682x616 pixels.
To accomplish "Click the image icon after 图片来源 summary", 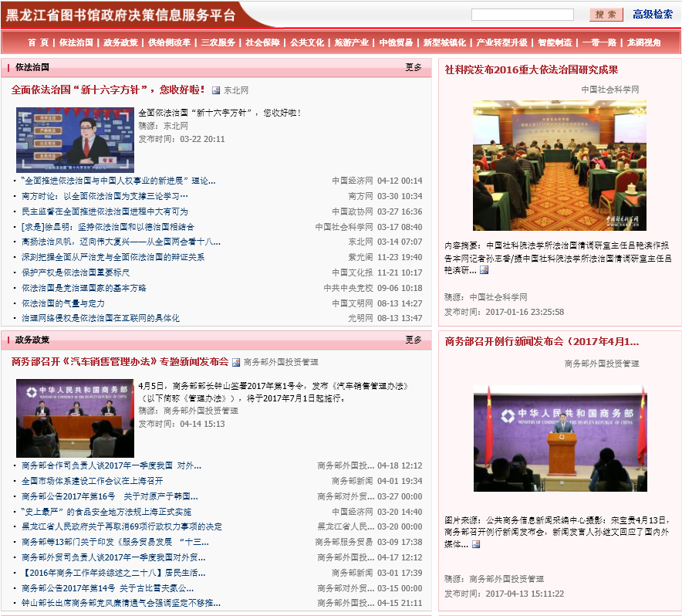I will [476, 544].
